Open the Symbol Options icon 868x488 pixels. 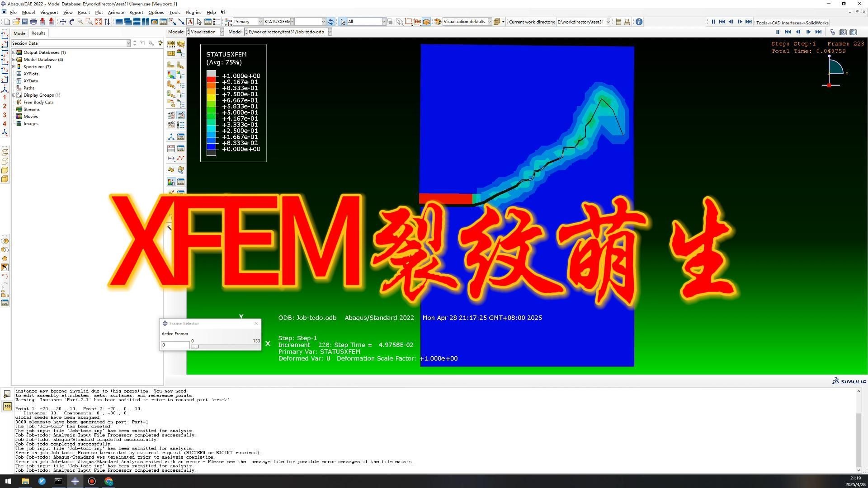pos(180,84)
